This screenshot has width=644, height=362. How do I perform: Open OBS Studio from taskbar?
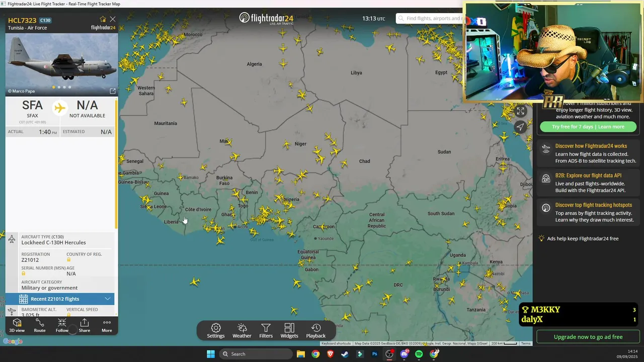(x=389, y=354)
